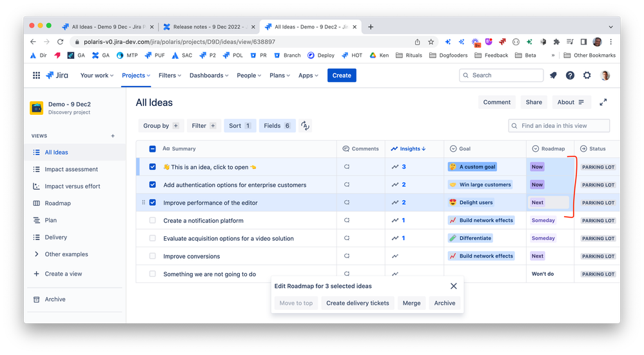Click the Comment button

(x=496, y=103)
